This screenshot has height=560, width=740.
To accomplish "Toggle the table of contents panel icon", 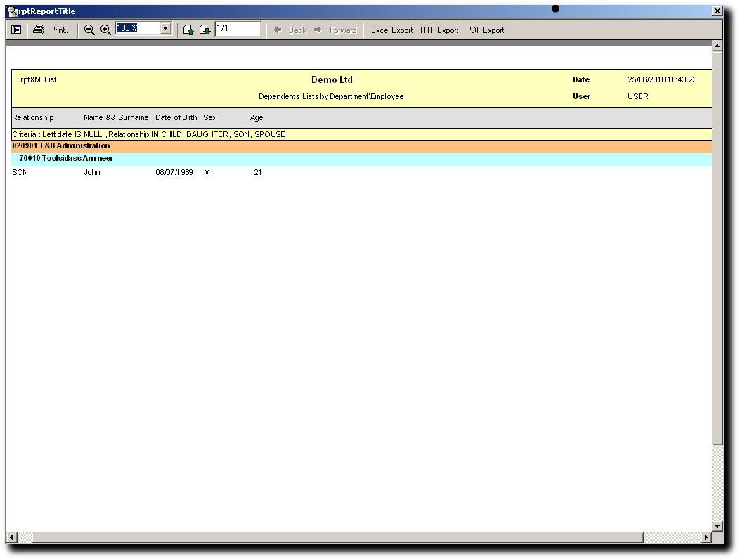I will (16, 30).
